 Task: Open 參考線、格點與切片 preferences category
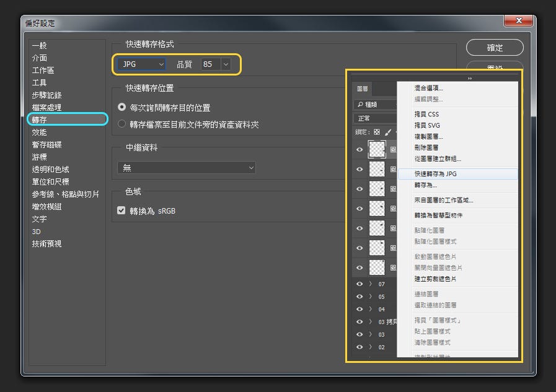[x=66, y=194]
